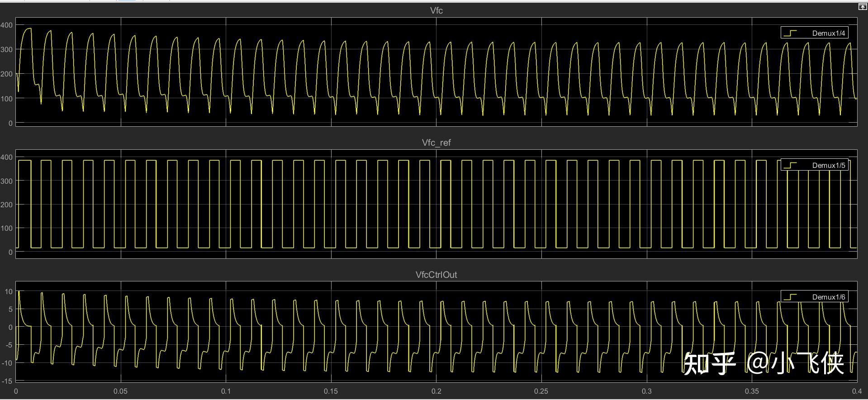
Task: Click the 0.25 time-axis tick label
Action: 541,391
